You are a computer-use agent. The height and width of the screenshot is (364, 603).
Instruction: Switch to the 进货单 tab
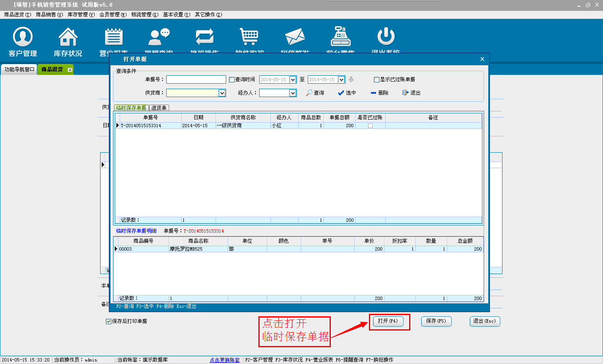click(159, 108)
